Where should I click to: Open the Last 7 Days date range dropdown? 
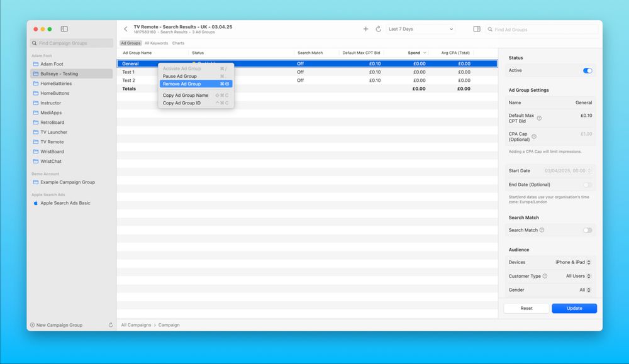pyautogui.click(x=421, y=29)
